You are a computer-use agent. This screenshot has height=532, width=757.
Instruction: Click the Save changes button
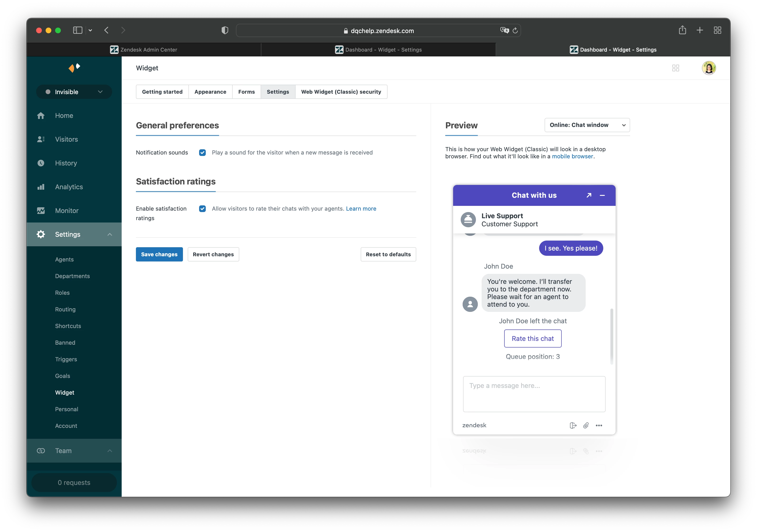coord(159,255)
